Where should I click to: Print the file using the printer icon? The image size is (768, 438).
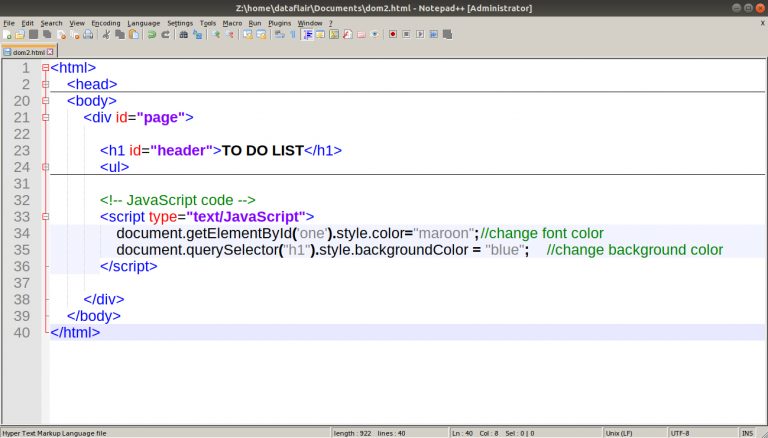88,34
